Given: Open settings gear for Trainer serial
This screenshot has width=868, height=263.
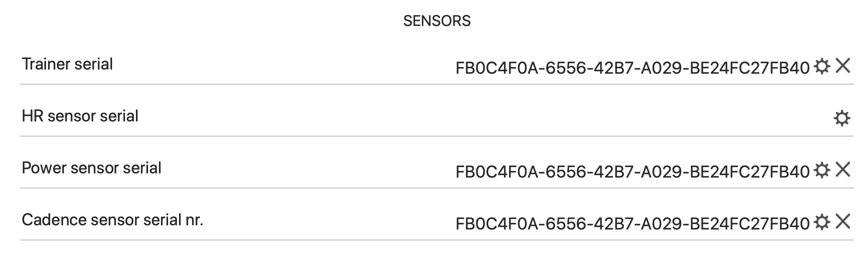Looking at the screenshot, I should 822,67.
